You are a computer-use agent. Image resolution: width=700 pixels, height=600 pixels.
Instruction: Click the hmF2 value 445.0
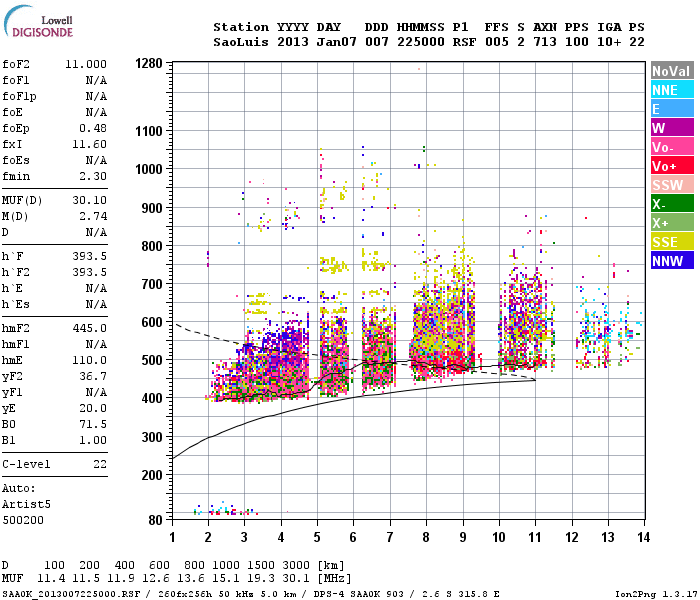90,328
